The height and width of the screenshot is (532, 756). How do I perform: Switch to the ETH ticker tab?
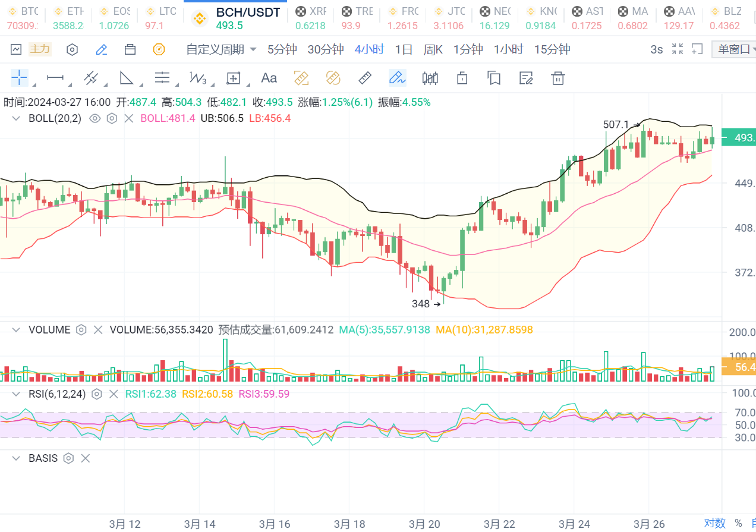tap(68, 18)
